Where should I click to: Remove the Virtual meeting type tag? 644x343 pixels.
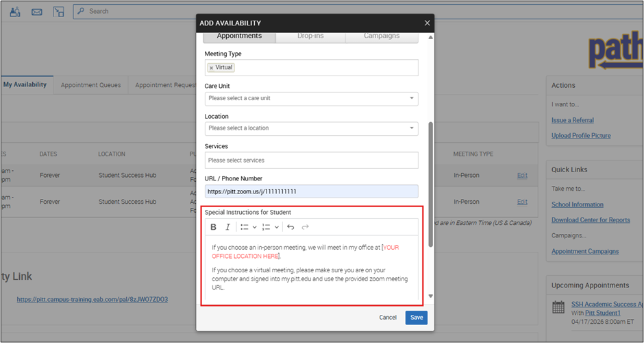coord(211,68)
